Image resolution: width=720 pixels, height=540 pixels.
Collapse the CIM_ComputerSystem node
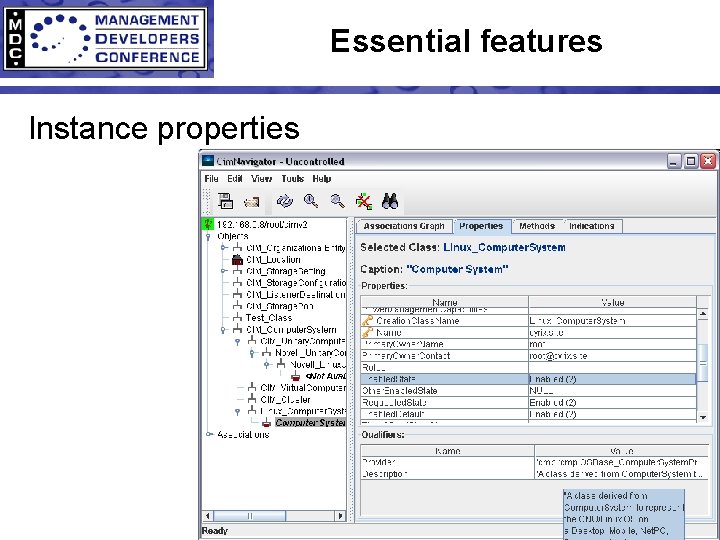pos(223,330)
